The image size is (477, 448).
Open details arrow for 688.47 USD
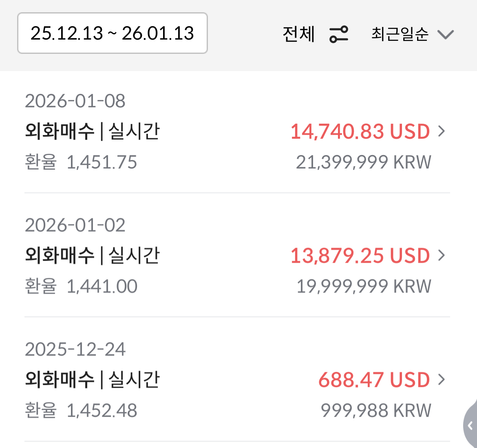(x=442, y=379)
